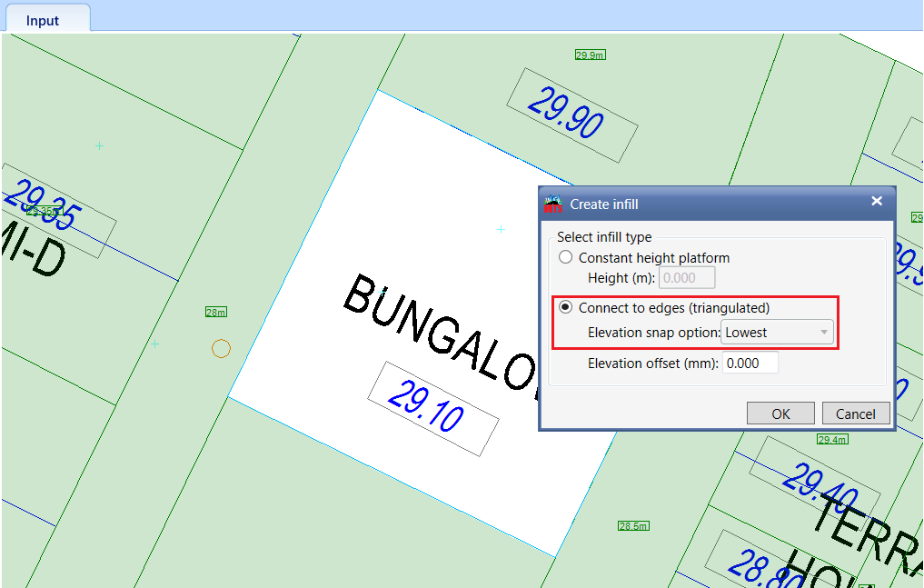Select the orange circle marker on the map

point(221,349)
